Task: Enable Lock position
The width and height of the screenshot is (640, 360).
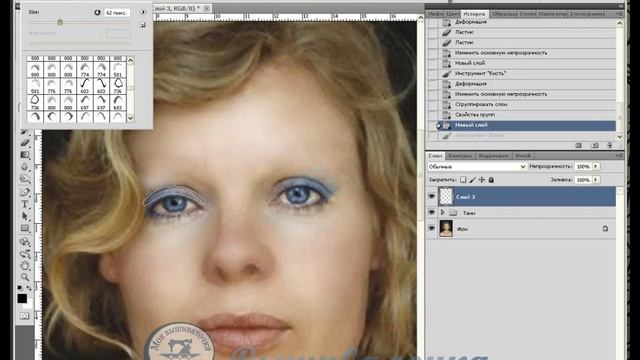Action: click(x=482, y=180)
